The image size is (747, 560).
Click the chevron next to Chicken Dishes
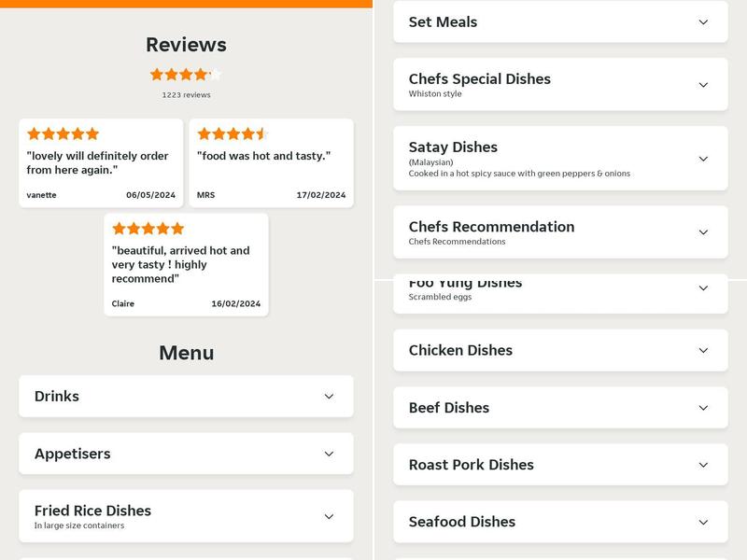701,350
